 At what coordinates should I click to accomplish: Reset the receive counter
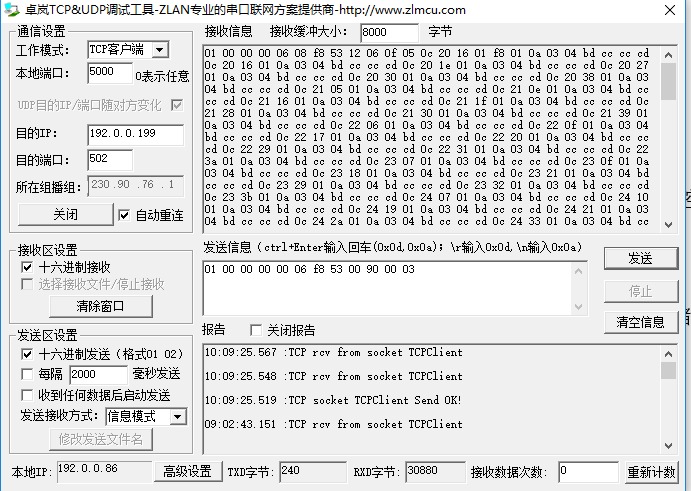tap(651, 472)
